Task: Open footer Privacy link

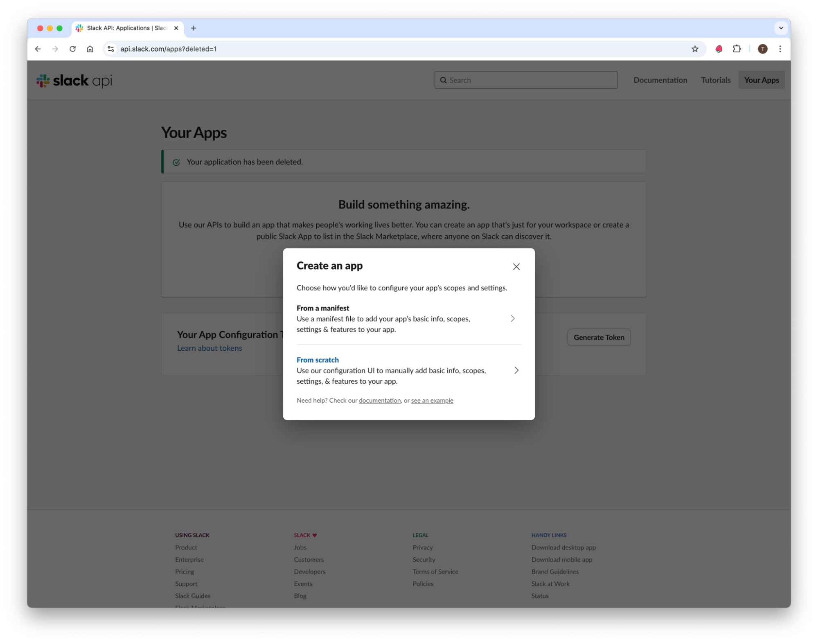Action: pyautogui.click(x=422, y=547)
